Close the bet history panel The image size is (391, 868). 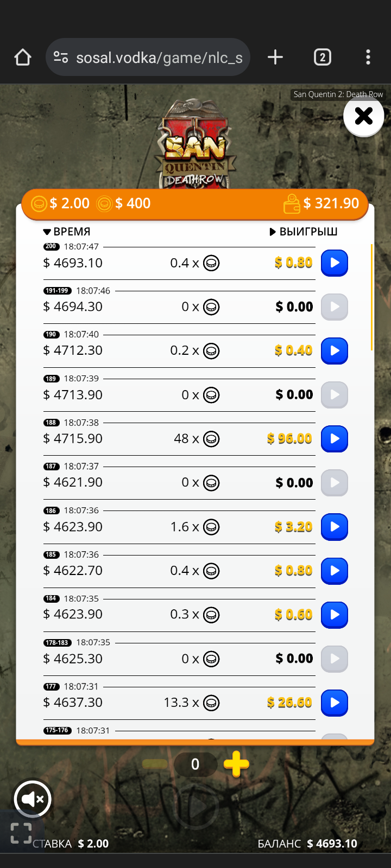click(364, 116)
